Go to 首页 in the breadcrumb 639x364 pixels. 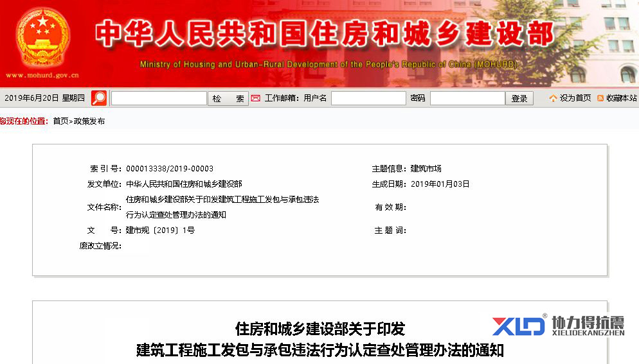point(60,121)
